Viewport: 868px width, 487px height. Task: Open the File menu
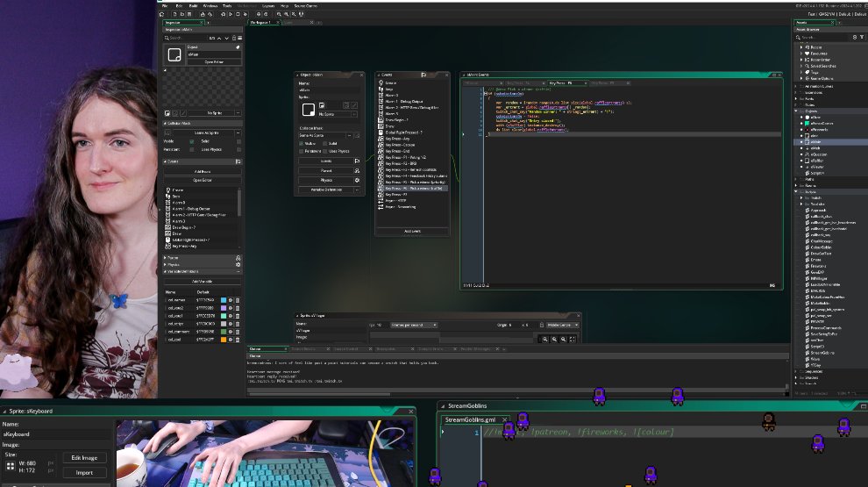165,5
